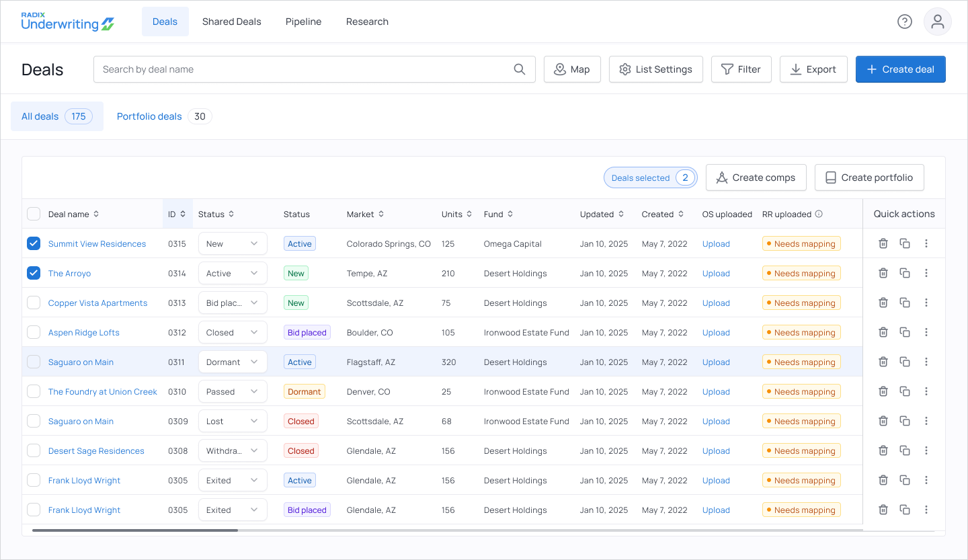Open status dropdown for Aspen Ridge Lofts
The width and height of the screenshot is (968, 560).
coord(233,332)
